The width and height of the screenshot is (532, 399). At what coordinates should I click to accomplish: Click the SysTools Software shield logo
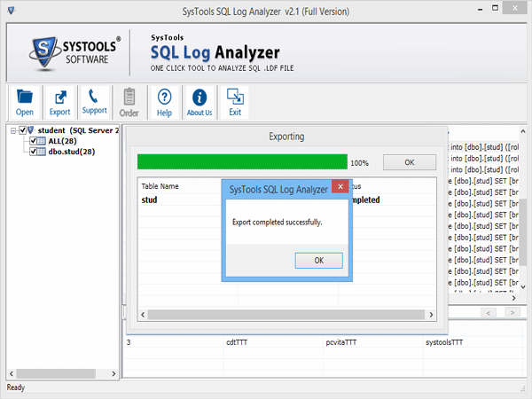click(x=43, y=53)
